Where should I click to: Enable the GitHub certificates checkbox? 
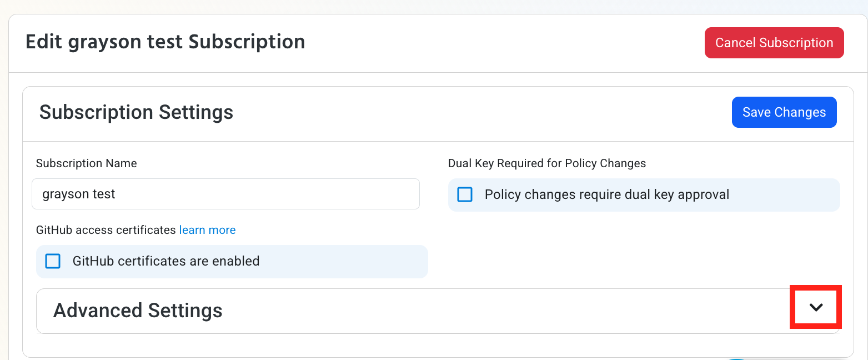53,261
